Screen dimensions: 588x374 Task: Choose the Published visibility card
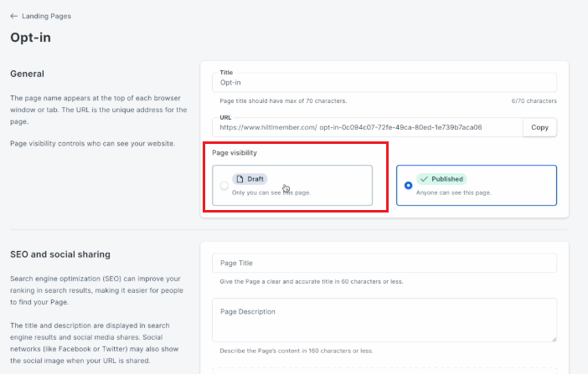(477, 186)
